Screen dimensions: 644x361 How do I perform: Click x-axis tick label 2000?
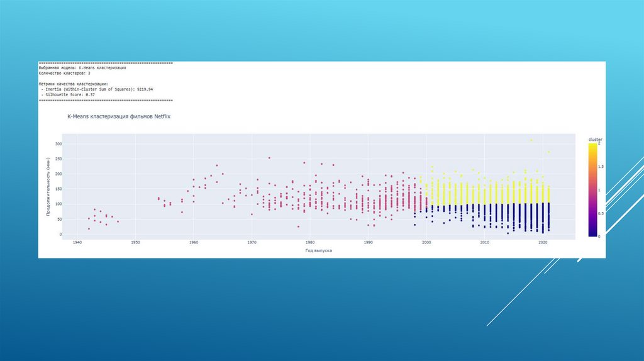(426, 242)
